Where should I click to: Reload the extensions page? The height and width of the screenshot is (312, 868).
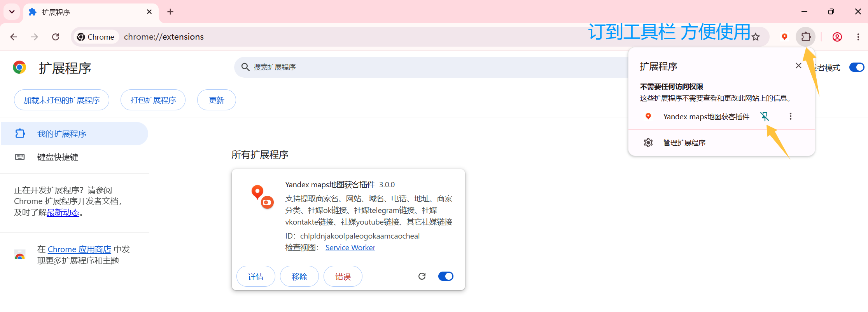(x=56, y=37)
